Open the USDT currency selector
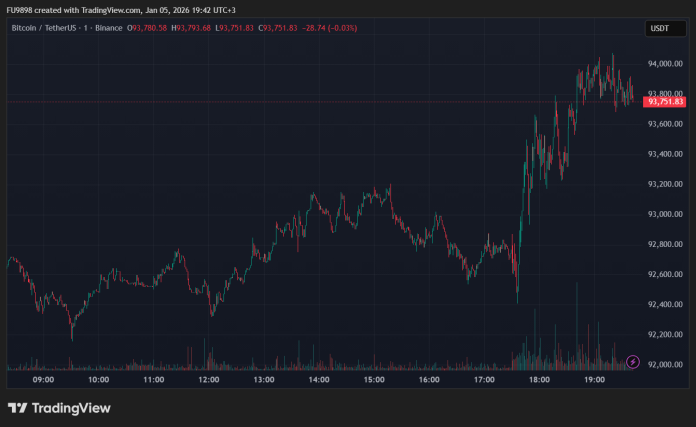The image size is (696, 427). pyautogui.click(x=659, y=29)
